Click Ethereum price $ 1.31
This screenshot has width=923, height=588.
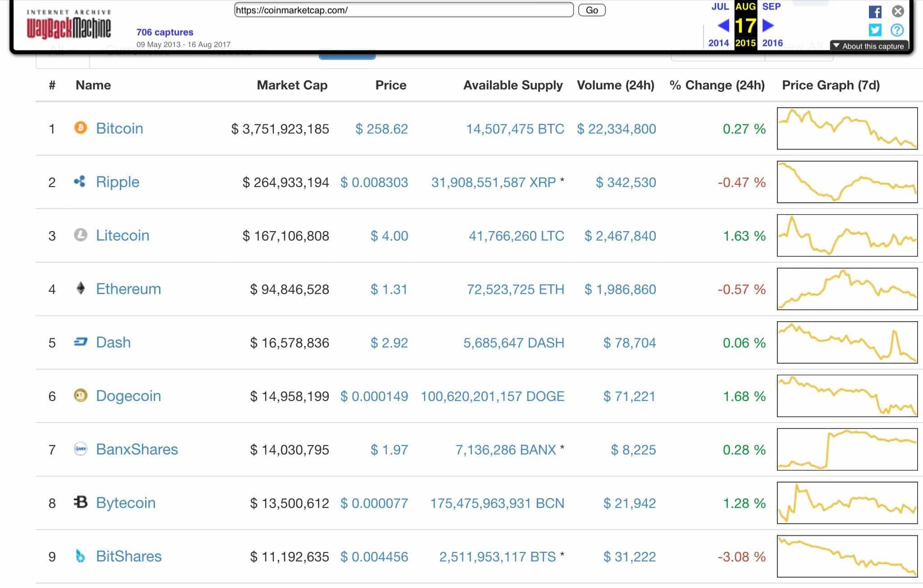coord(389,289)
